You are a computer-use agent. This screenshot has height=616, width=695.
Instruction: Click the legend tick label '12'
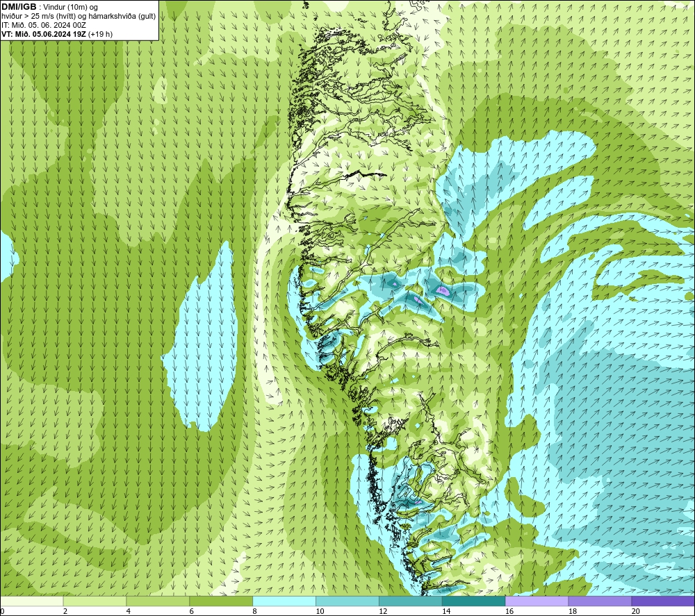[x=383, y=611]
